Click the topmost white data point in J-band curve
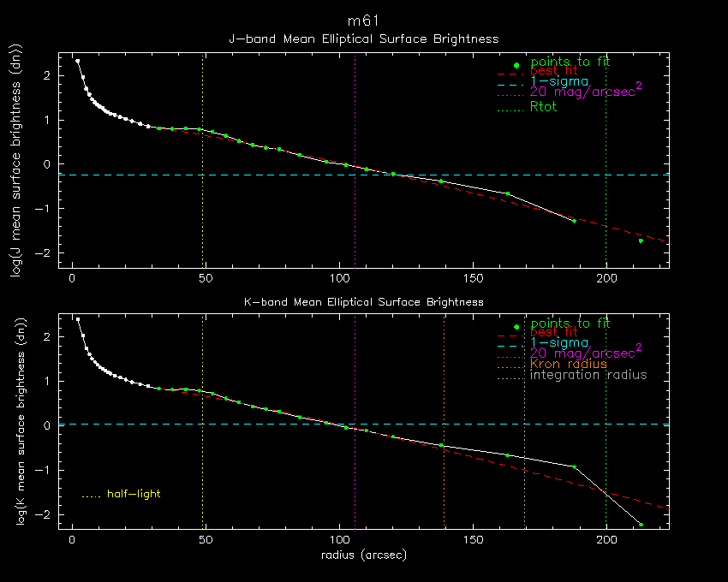The height and width of the screenshot is (582, 728). pyautogui.click(x=78, y=61)
